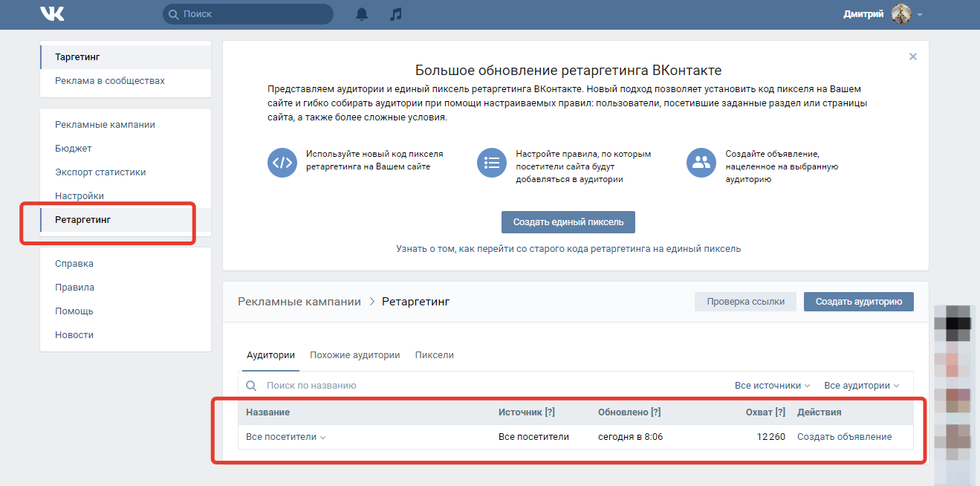
Task: Focus the Поиск по названию field
Action: pyautogui.click(x=483, y=386)
